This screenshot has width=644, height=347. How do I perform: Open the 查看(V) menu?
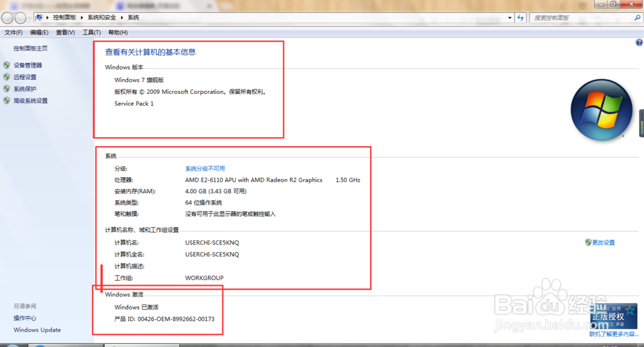click(x=65, y=32)
